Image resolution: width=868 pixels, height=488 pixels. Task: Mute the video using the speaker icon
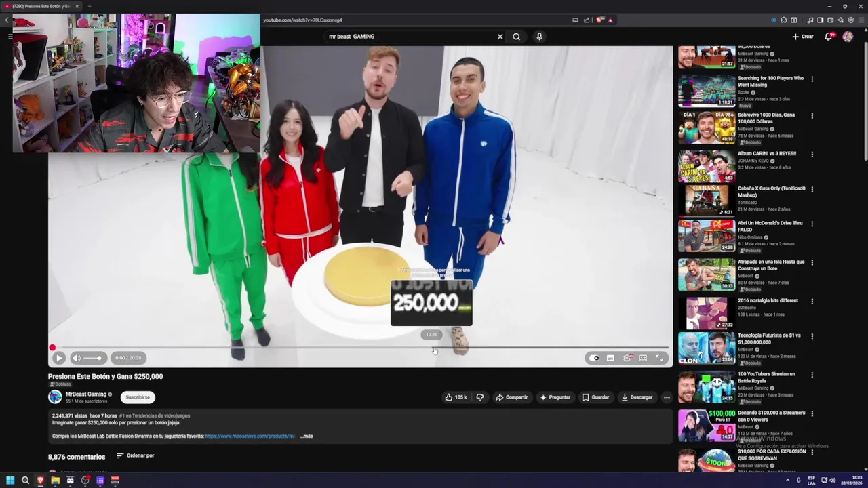click(77, 358)
